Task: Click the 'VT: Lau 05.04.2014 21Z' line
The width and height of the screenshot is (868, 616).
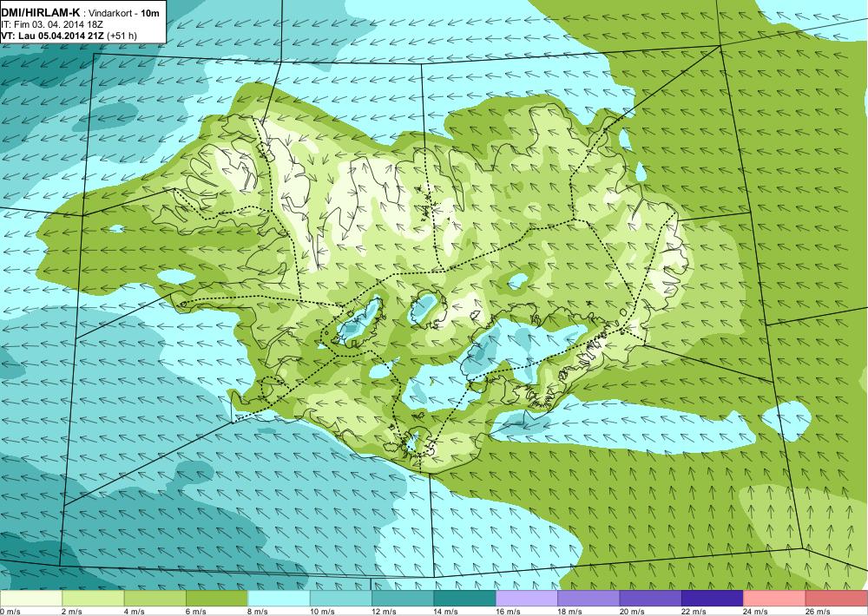Action: (x=53, y=36)
